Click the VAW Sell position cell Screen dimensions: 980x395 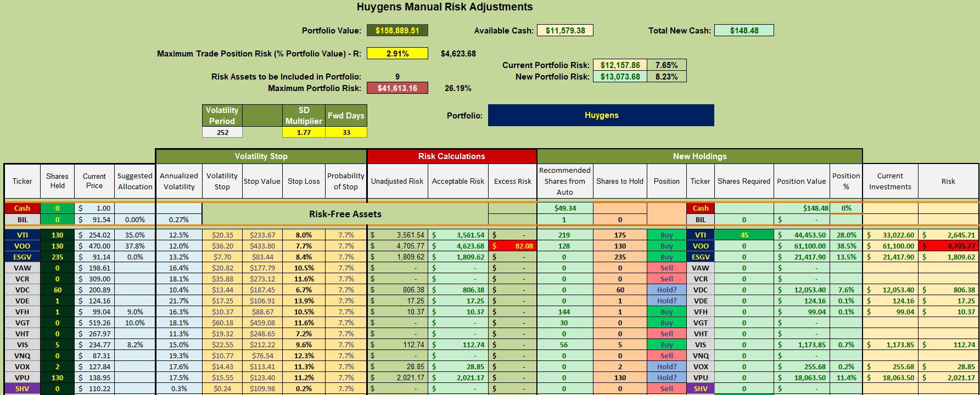click(667, 268)
